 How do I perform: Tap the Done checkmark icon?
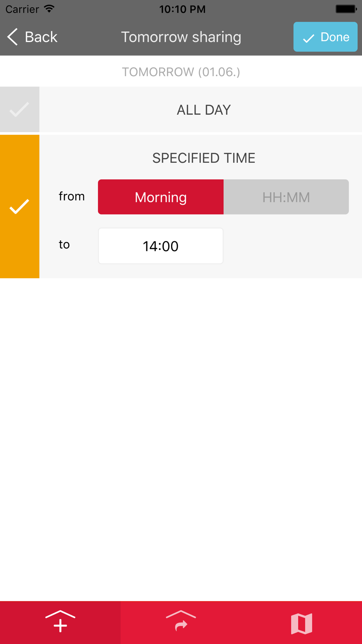point(308,38)
